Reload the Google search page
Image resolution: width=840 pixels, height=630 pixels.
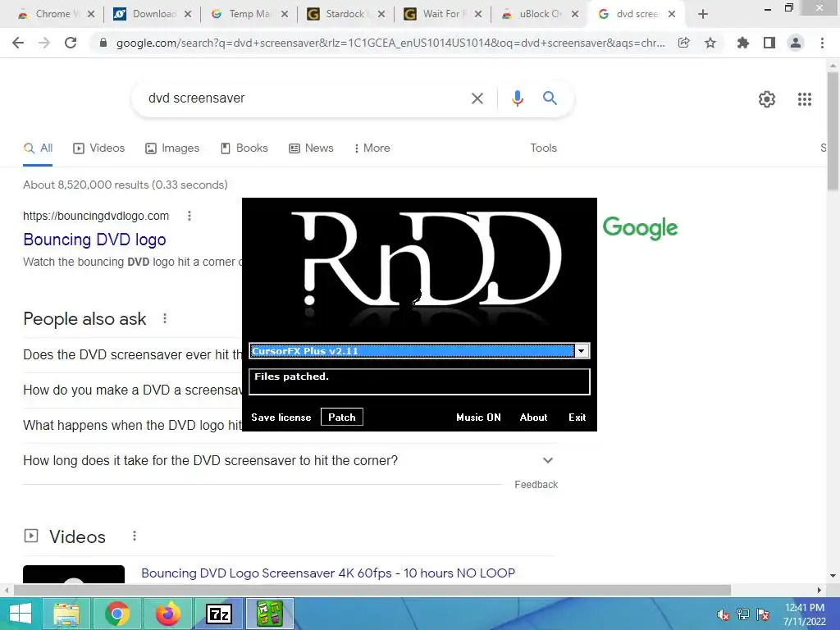[x=71, y=43]
